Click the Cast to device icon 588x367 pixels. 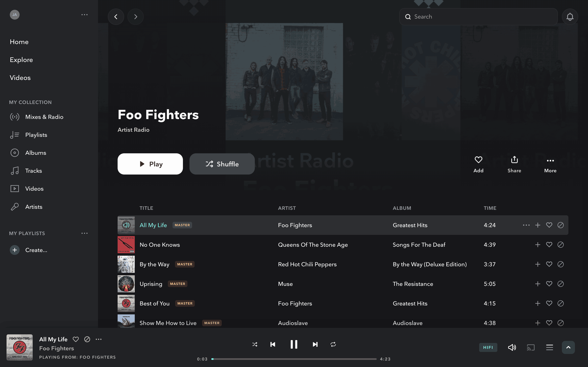click(x=531, y=347)
